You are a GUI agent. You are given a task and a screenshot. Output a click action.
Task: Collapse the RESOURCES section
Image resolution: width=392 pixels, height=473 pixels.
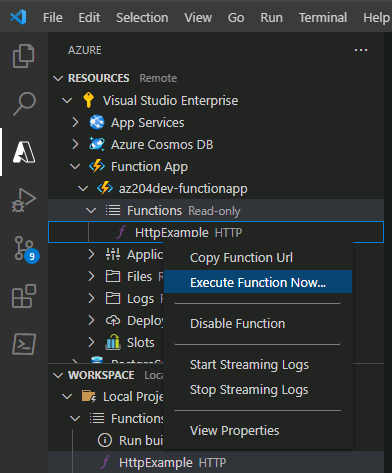58,78
